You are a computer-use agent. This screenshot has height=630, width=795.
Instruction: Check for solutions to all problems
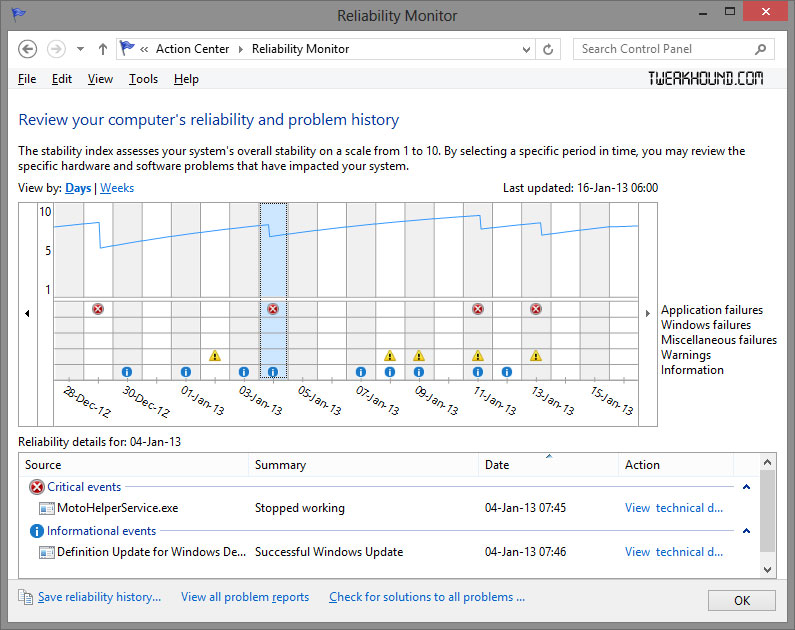tap(427, 597)
